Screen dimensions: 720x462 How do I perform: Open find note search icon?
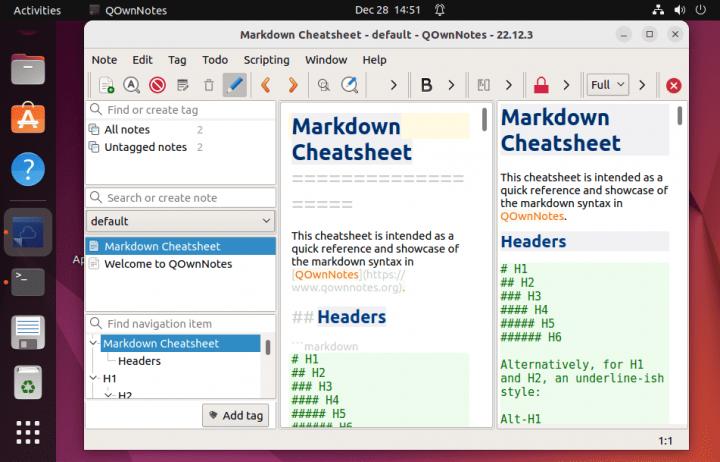point(131,85)
